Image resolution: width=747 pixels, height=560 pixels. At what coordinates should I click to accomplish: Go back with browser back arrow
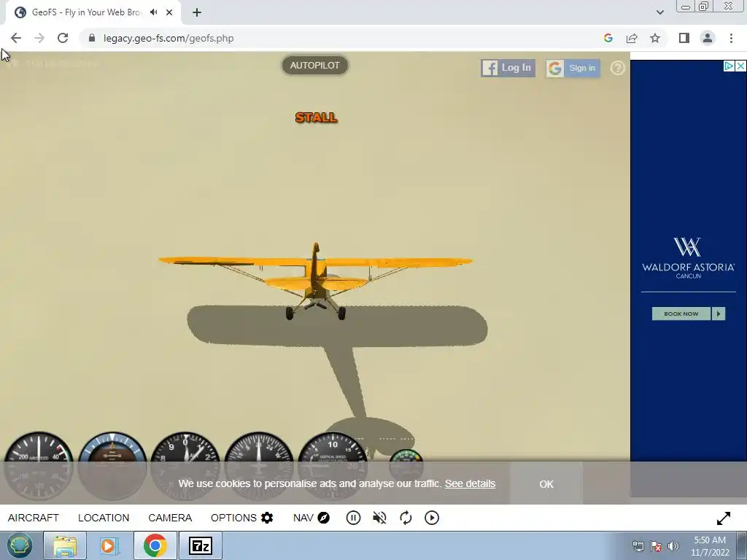16,38
